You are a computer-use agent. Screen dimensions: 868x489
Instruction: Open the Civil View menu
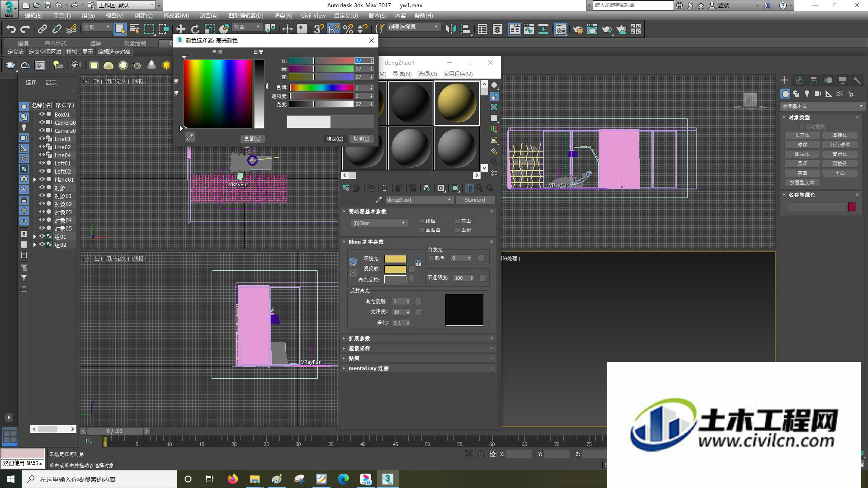[x=313, y=15]
